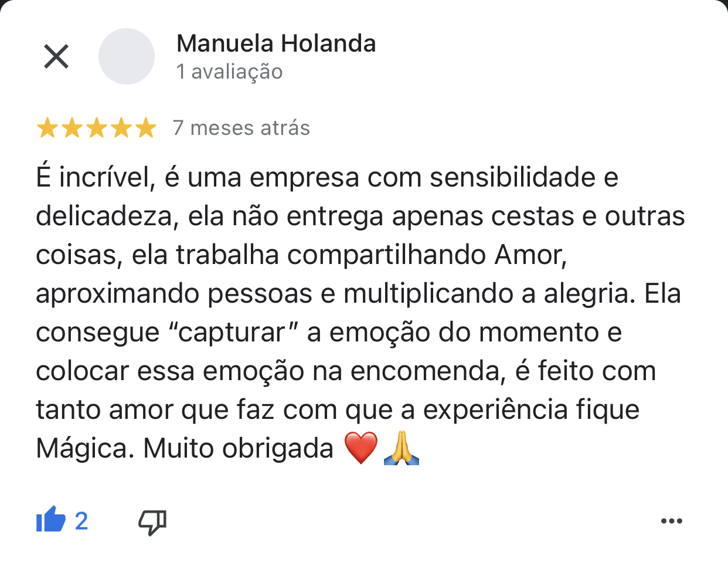Click the phrase 'Muito obrigada' in the review

(238, 449)
